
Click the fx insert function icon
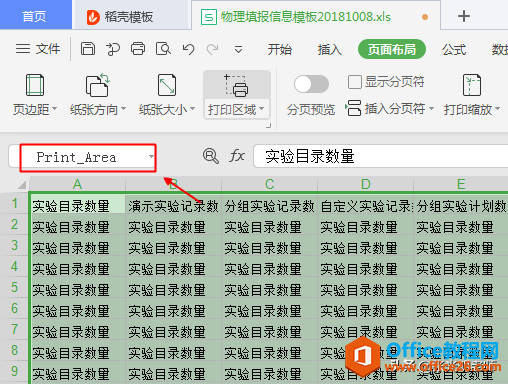(x=237, y=156)
